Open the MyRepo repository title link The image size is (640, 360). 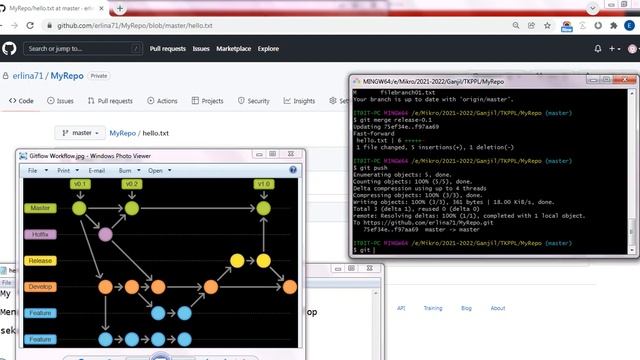(x=67, y=76)
